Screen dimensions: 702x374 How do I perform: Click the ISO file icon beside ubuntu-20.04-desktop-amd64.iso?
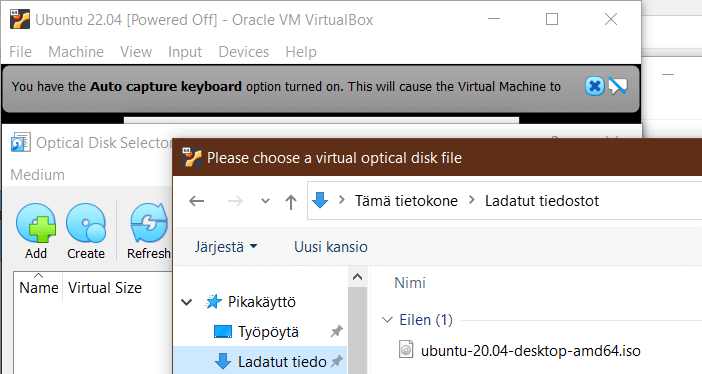click(406, 349)
